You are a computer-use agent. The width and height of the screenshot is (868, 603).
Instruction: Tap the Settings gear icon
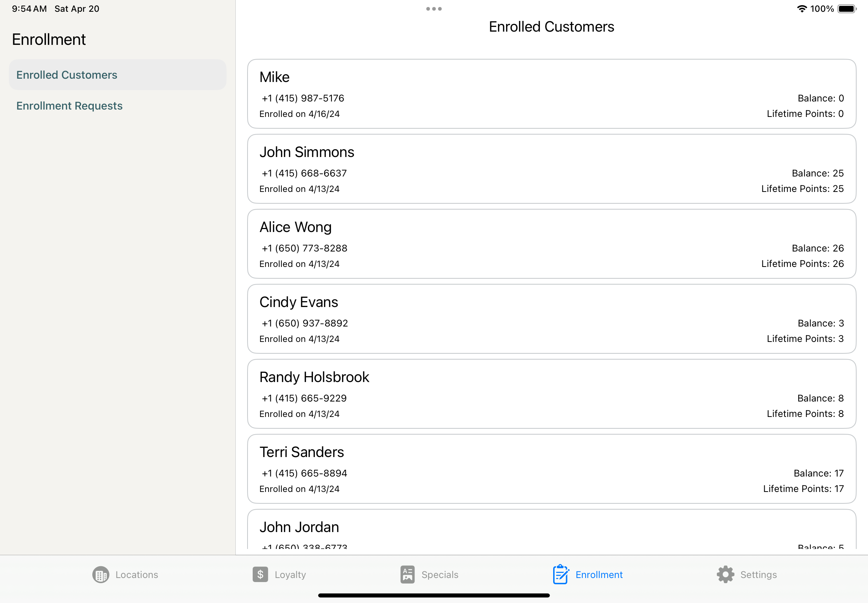pyautogui.click(x=725, y=574)
